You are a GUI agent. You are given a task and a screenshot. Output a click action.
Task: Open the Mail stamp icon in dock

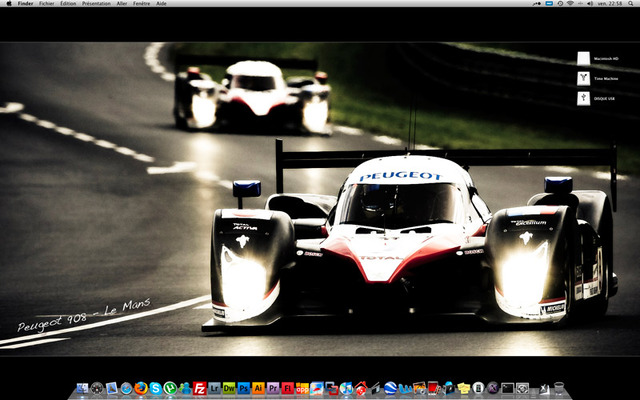coord(111,388)
